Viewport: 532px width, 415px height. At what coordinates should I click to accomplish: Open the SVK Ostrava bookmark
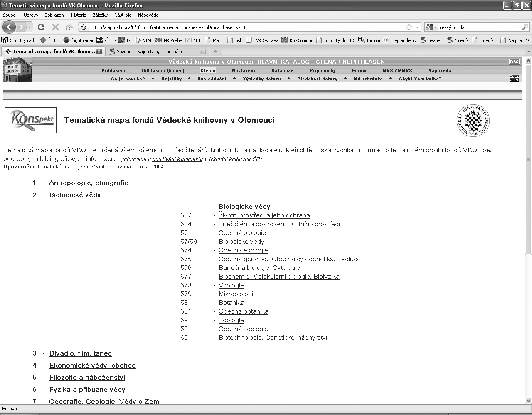pos(262,40)
